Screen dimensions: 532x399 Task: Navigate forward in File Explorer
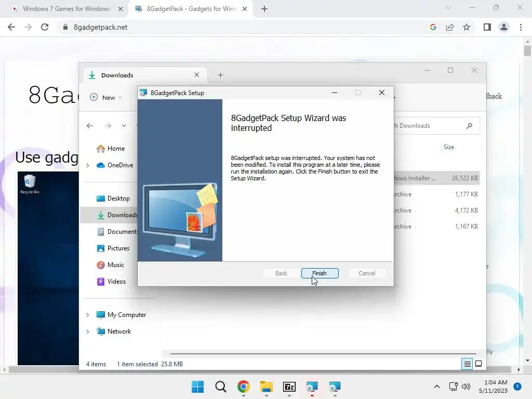[108, 126]
